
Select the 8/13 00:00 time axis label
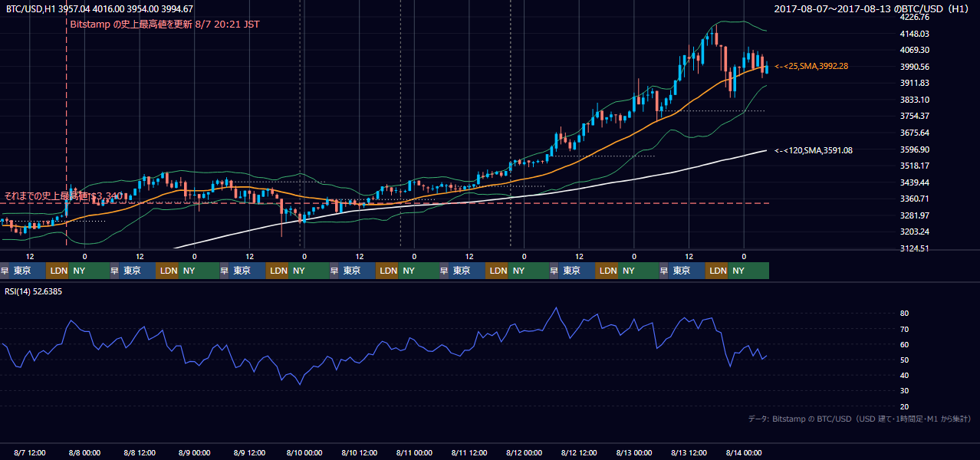pos(635,452)
